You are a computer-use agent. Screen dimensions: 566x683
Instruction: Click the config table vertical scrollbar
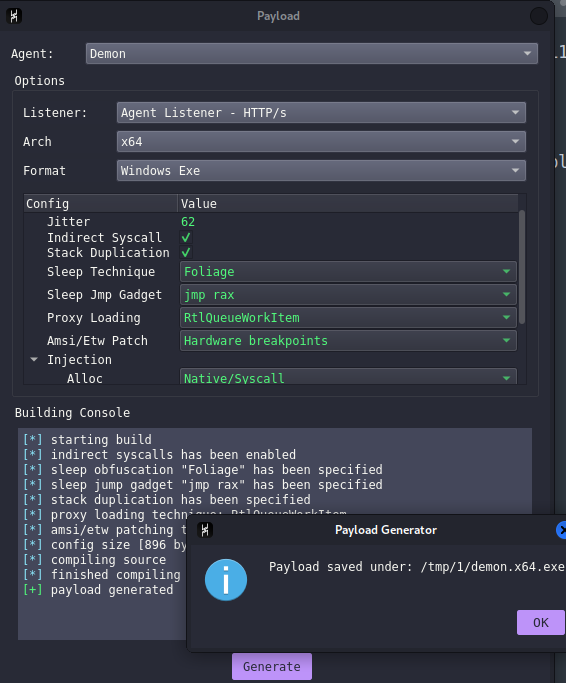click(x=522, y=267)
